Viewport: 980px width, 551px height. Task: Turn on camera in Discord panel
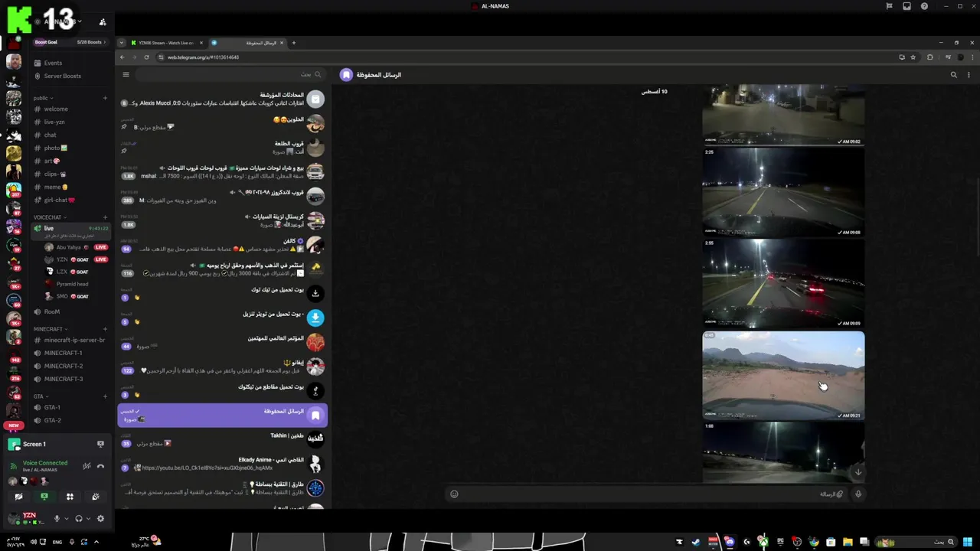click(x=18, y=497)
